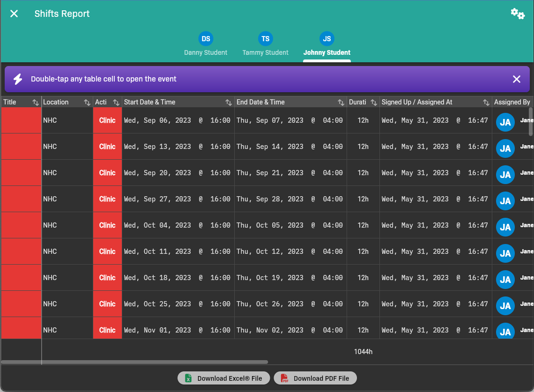
Task: Dismiss the double-tap tip banner
Action: (x=516, y=79)
